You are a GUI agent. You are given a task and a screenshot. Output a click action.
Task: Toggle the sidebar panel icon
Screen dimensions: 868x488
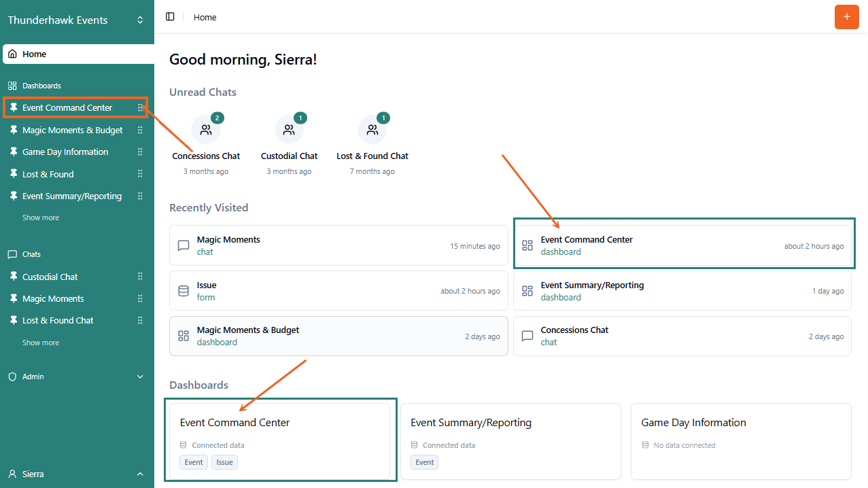[x=170, y=17]
